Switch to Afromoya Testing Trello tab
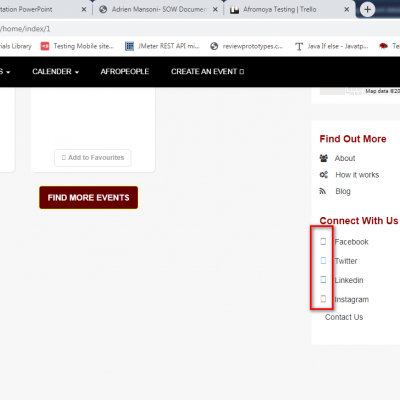Viewport: 400px width, 400px height. 280,9
